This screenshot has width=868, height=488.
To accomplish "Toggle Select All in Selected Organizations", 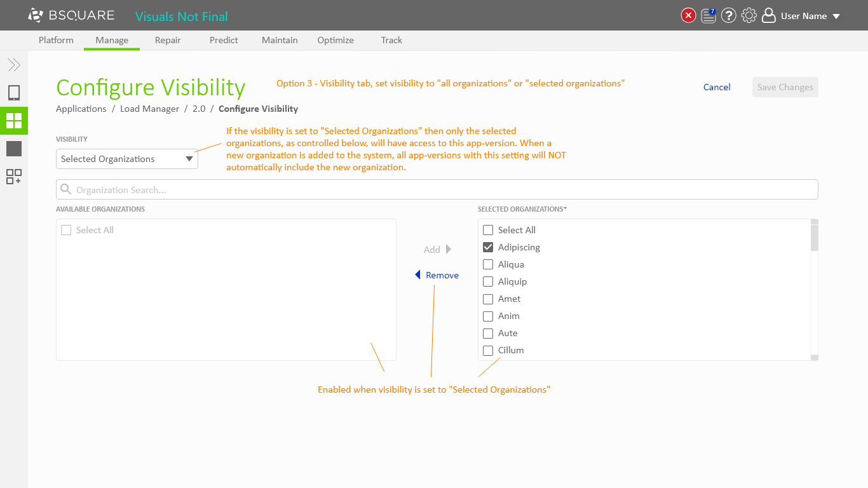I will [x=488, y=230].
